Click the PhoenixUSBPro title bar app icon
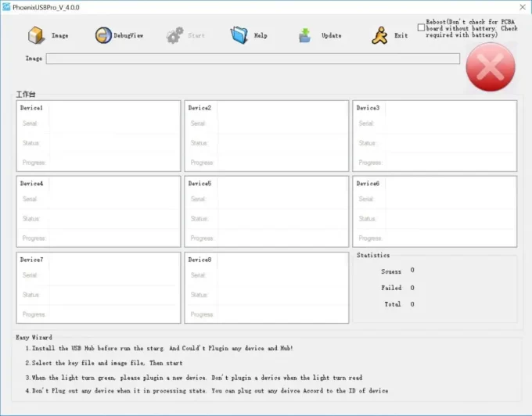This screenshot has width=532, height=416. (x=6, y=7)
